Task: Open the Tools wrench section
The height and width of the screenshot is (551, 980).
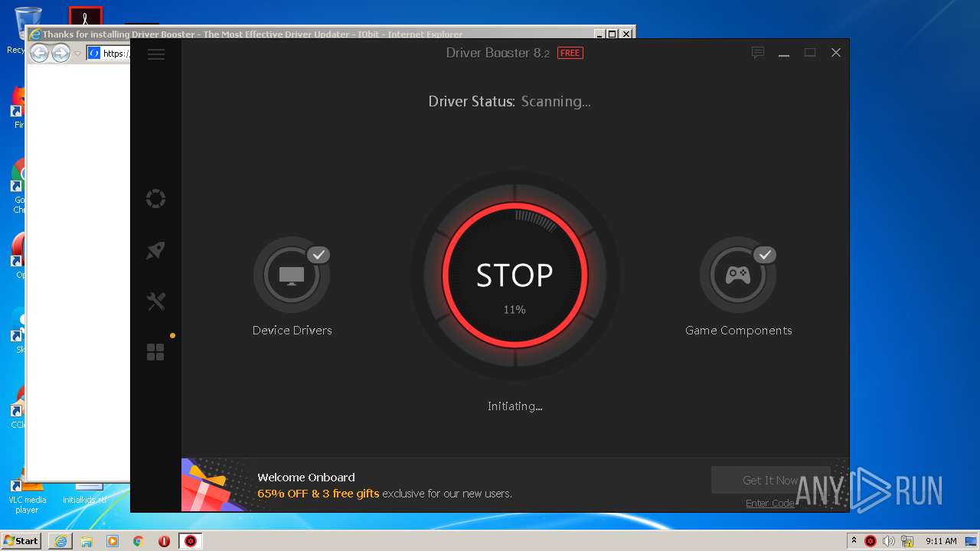Action: tap(155, 302)
